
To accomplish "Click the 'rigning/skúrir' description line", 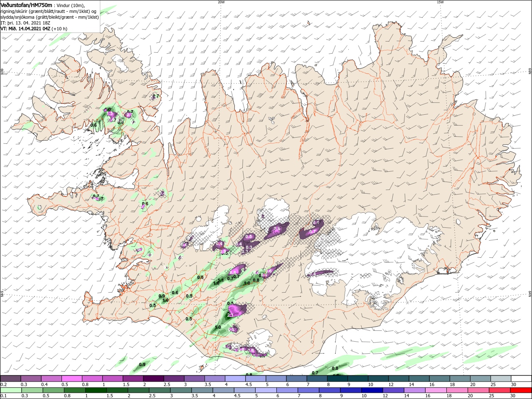I will (49, 11).
